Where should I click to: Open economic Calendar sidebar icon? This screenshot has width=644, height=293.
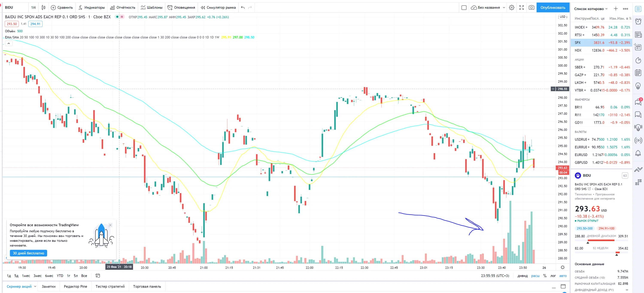(x=638, y=73)
